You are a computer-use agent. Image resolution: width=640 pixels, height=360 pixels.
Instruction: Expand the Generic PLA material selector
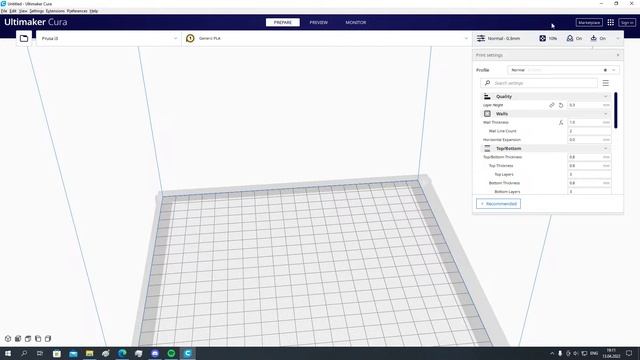pyautogui.click(x=326, y=38)
